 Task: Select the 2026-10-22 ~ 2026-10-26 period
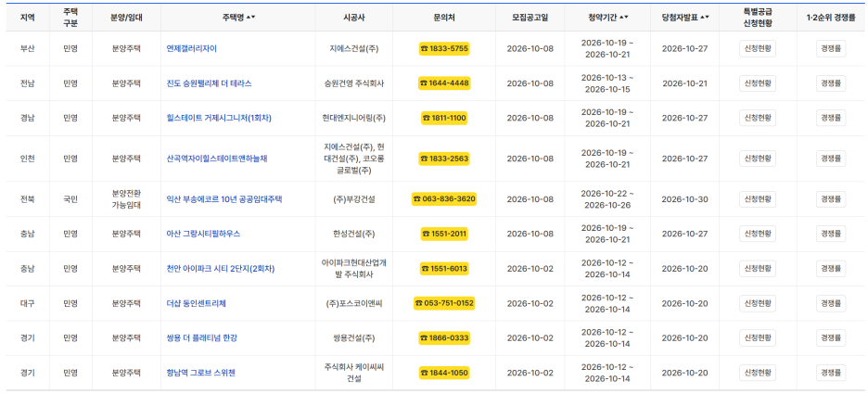tap(607, 199)
